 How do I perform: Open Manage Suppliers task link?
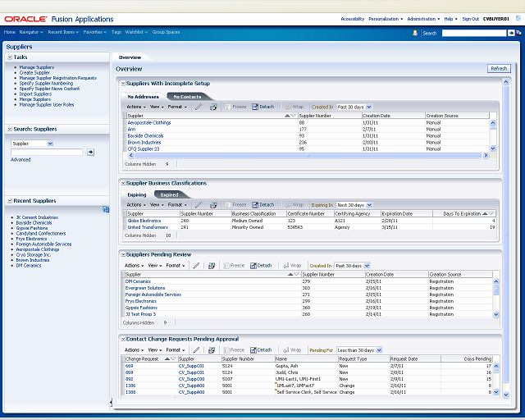[x=36, y=67]
